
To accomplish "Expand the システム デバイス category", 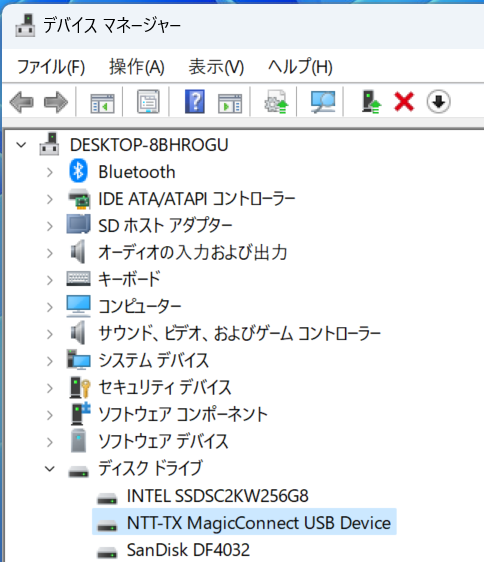I will [50, 361].
